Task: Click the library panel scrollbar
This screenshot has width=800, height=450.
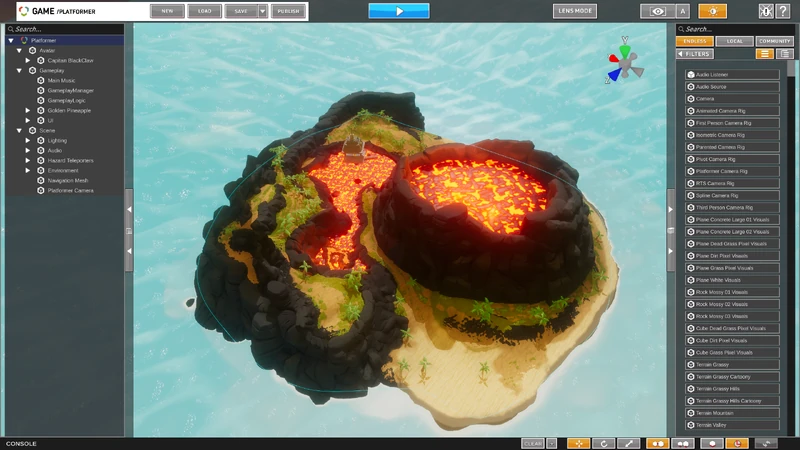Action: 791,68
